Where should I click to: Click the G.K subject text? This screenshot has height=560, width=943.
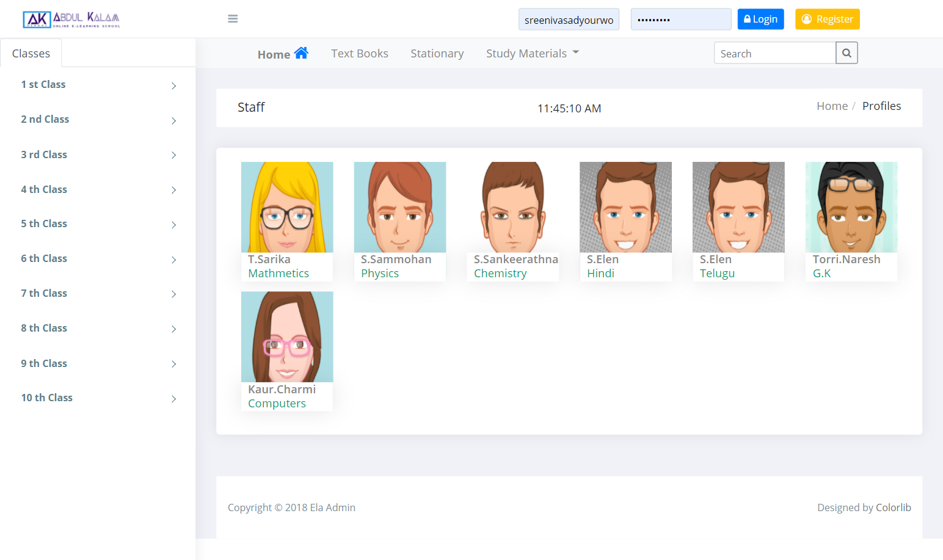(822, 273)
